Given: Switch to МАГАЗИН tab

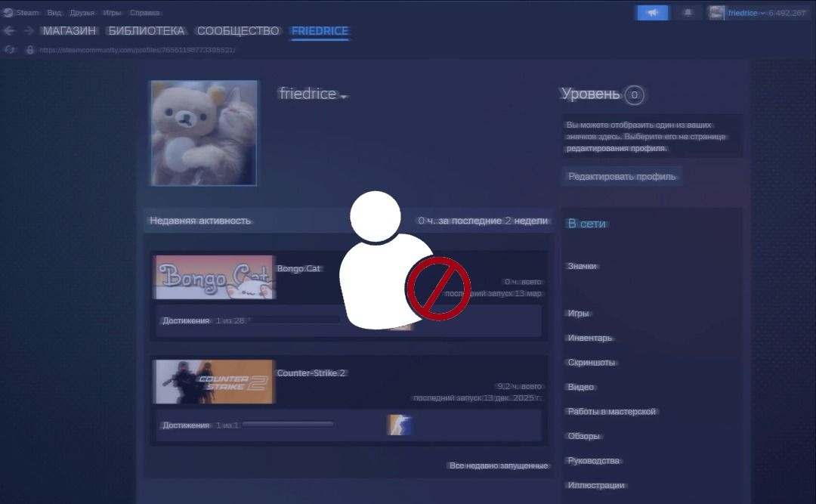Looking at the screenshot, I should pos(70,31).
